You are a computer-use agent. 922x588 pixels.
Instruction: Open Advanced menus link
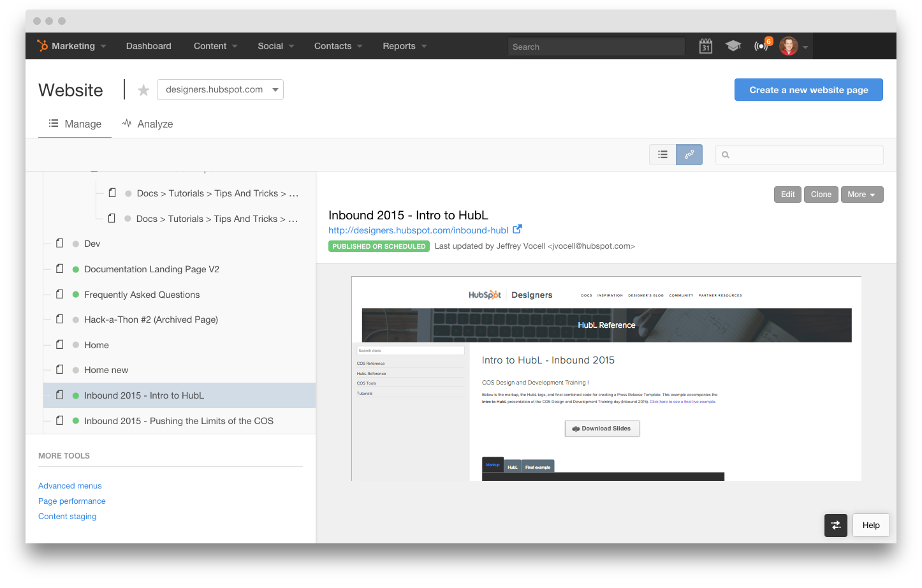tap(70, 486)
